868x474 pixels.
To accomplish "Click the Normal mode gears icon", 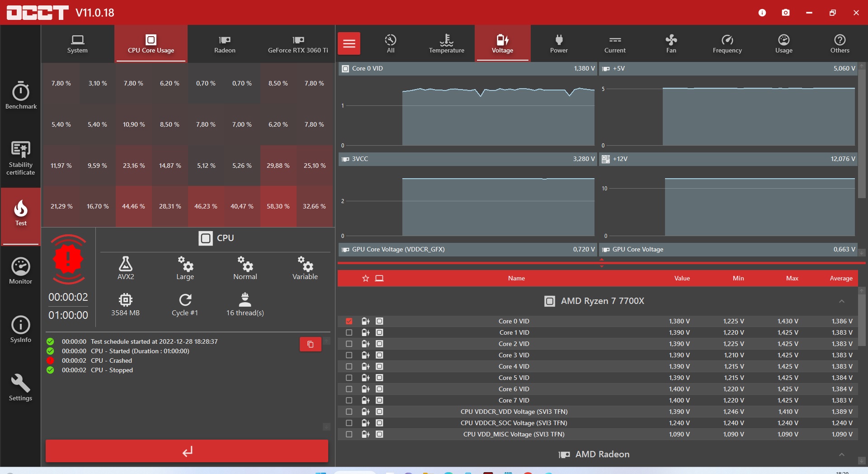I will pyautogui.click(x=245, y=263).
